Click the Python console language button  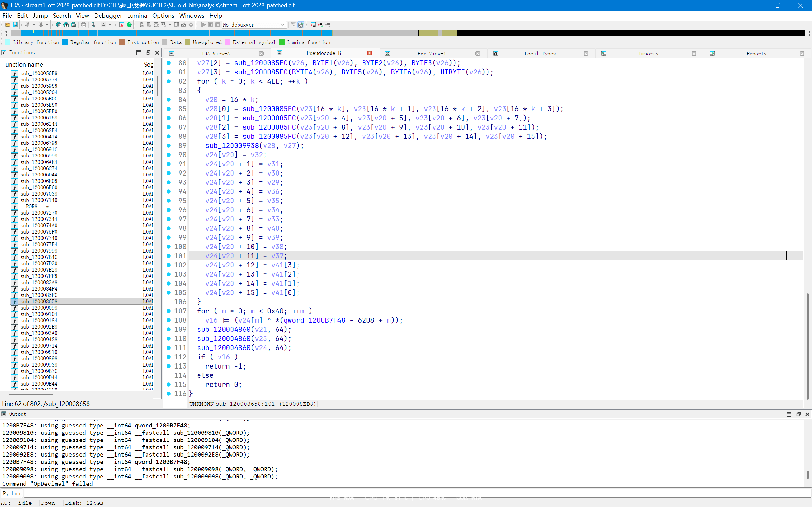11,493
